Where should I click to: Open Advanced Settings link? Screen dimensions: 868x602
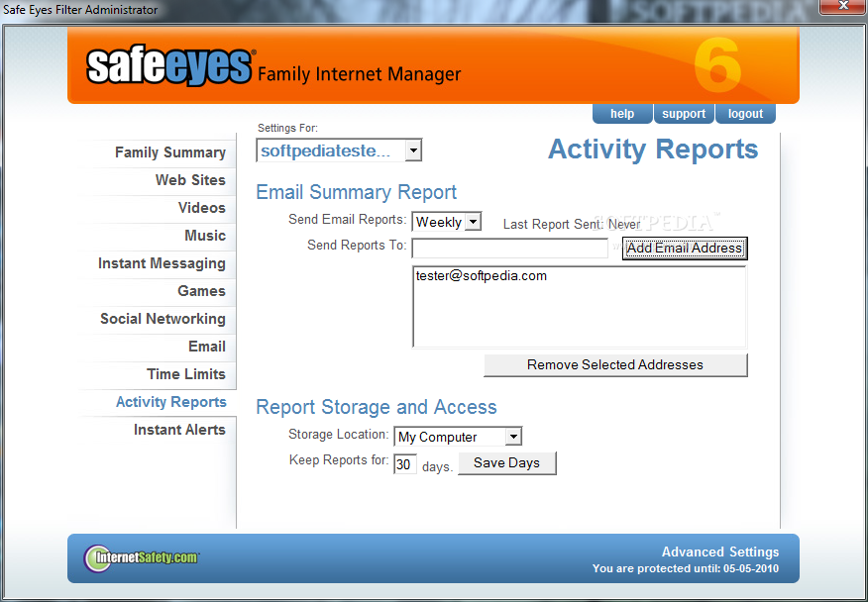point(720,552)
